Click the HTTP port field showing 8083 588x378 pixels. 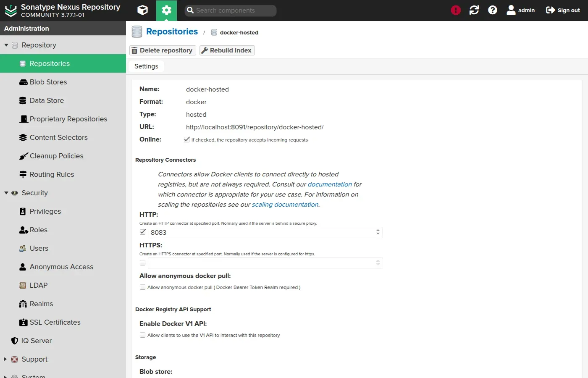260,232
